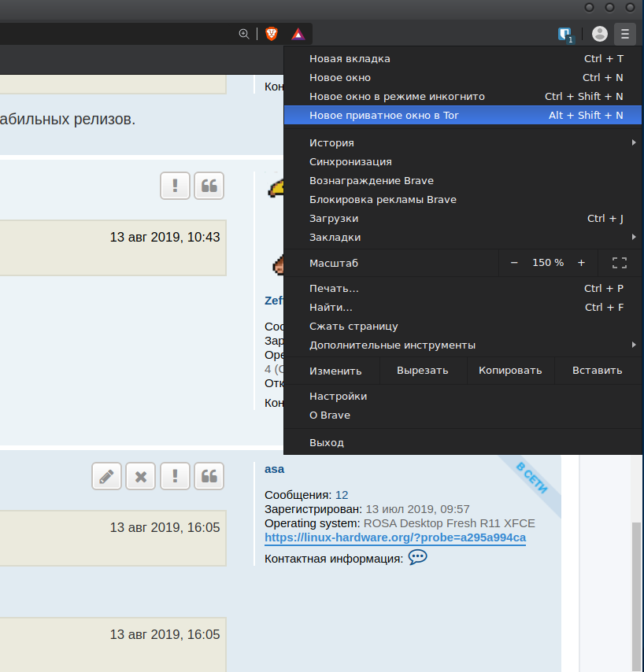The image size is (644, 672).
Task: Open the linux-hardware.org probe link
Action: pyautogui.click(x=394, y=537)
